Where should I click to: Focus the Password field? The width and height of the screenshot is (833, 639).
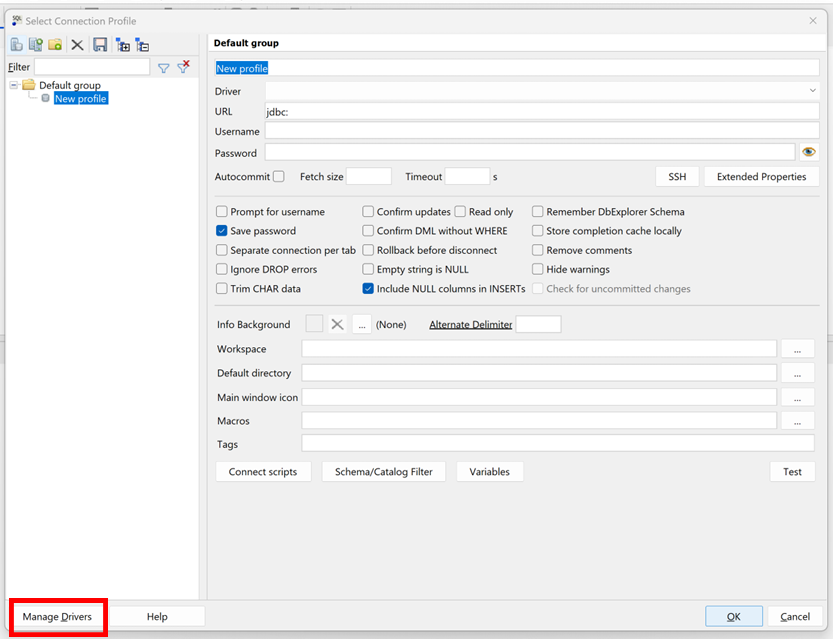(530, 152)
